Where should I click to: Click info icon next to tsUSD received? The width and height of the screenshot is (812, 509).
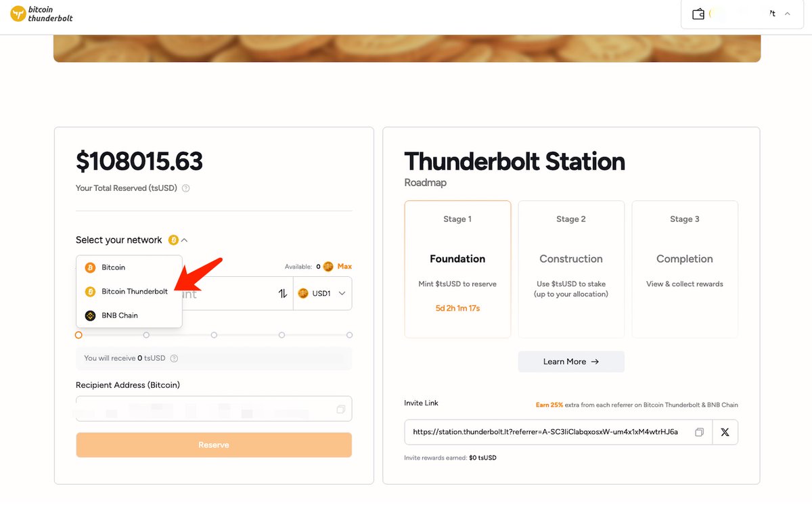pyautogui.click(x=175, y=358)
